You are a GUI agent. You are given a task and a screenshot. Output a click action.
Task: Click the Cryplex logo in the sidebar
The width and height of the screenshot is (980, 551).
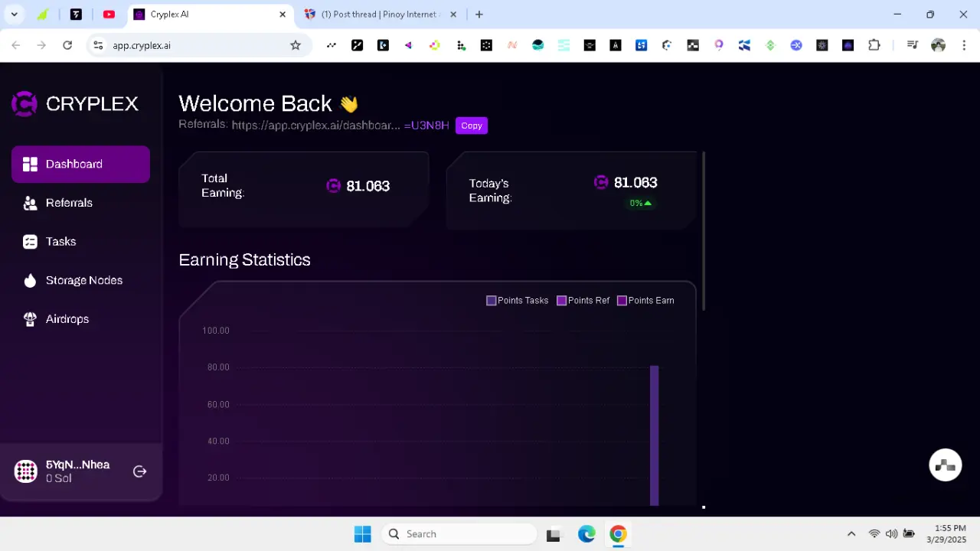74,103
